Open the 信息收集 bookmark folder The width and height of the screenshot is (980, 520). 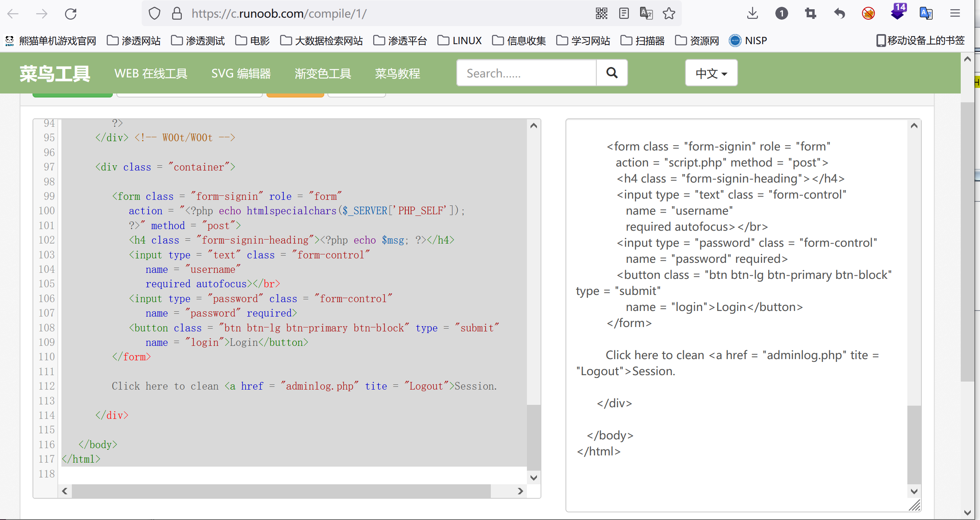pos(519,41)
